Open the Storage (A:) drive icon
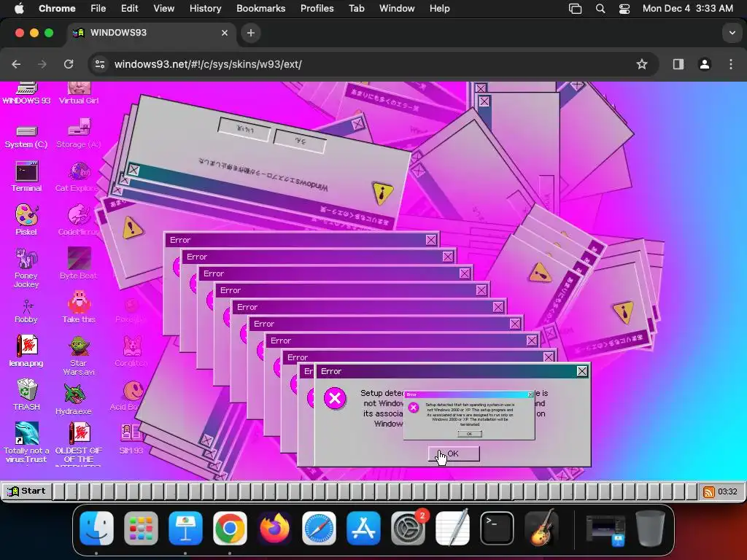The width and height of the screenshot is (747, 560). [x=79, y=135]
